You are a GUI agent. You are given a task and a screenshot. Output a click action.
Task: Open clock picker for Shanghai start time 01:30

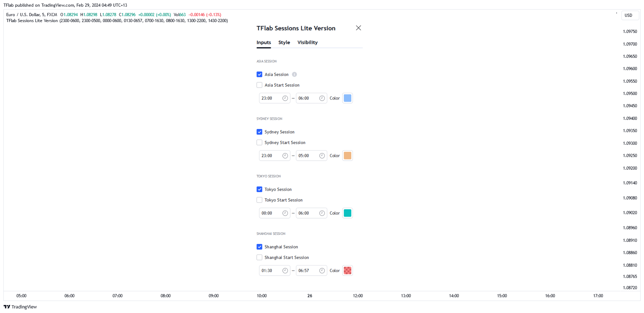[285, 271]
